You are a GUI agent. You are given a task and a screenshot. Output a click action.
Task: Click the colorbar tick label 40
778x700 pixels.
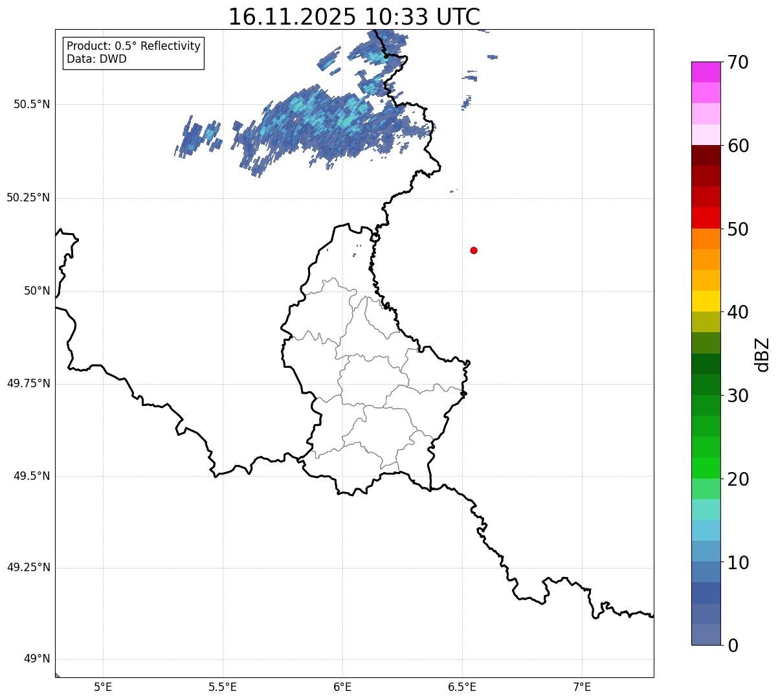coord(738,312)
